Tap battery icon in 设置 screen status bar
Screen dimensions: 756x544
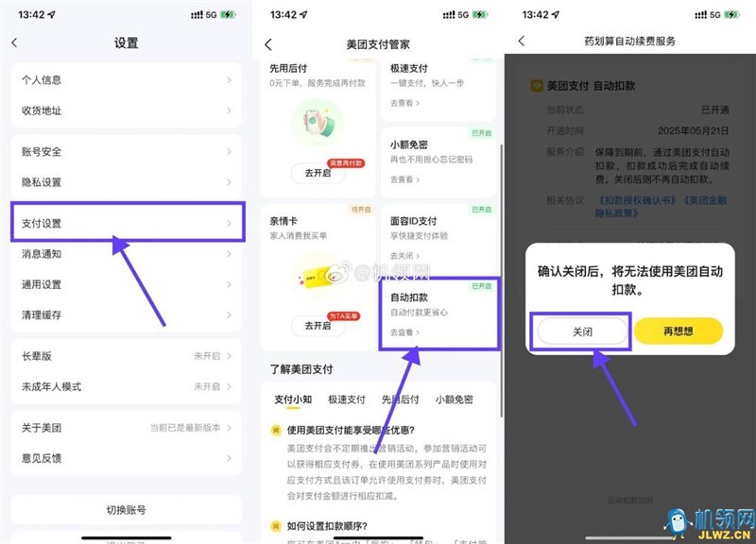228,15
